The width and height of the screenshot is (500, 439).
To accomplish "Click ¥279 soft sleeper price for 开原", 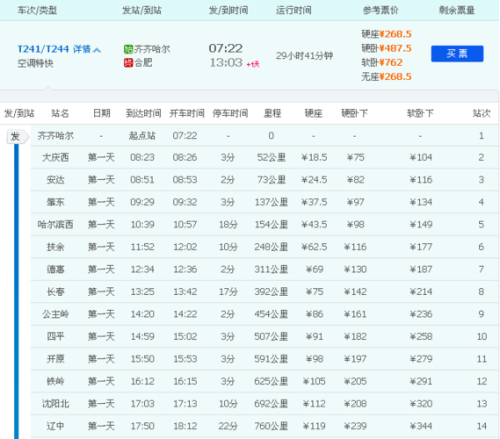I will [x=421, y=359].
